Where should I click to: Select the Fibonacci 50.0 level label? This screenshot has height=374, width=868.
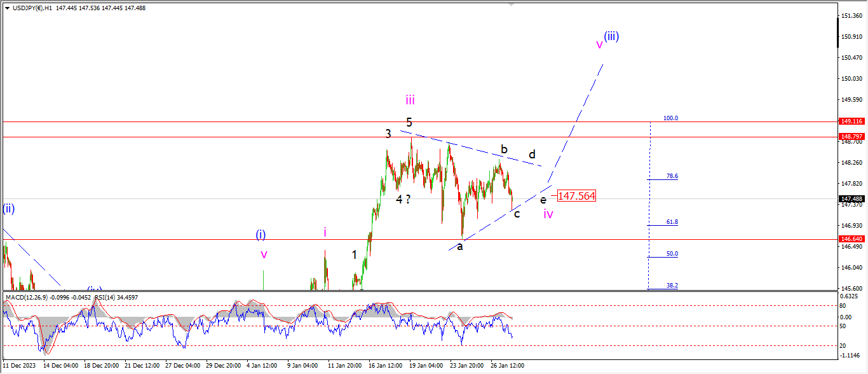[x=672, y=253]
